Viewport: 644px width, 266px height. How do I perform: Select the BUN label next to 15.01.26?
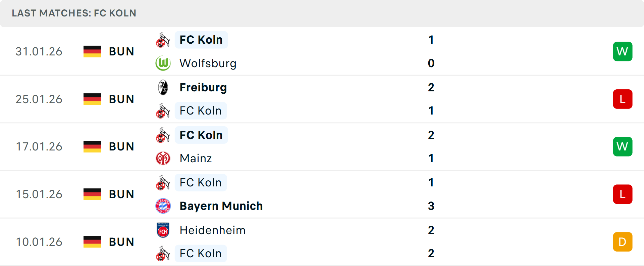[x=121, y=194]
